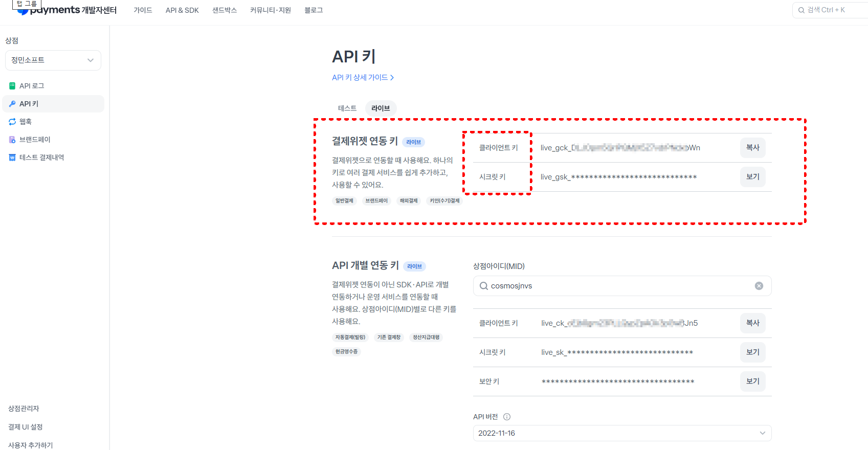
Task: Open 테스트 결제내역 from sidebar
Action: pos(53,157)
